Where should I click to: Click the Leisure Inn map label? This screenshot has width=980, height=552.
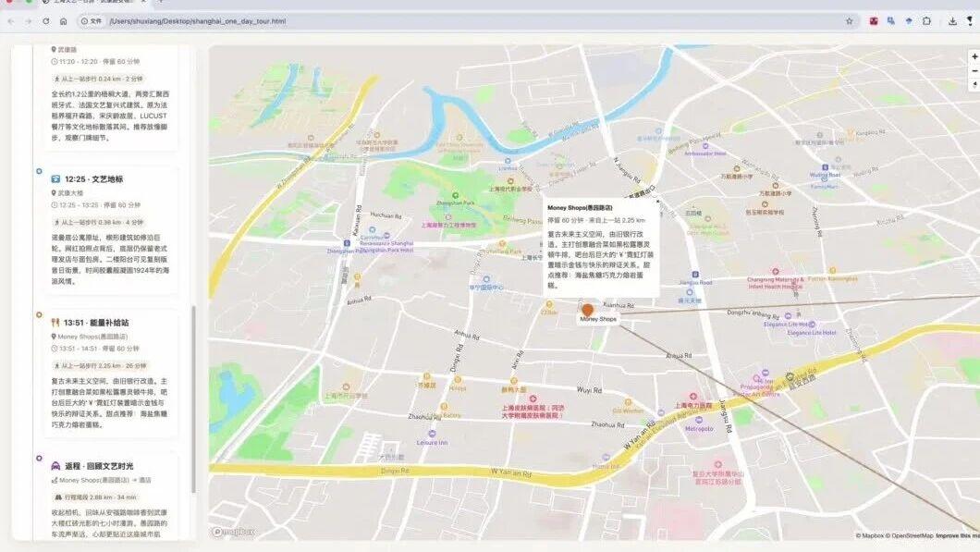[x=432, y=443]
